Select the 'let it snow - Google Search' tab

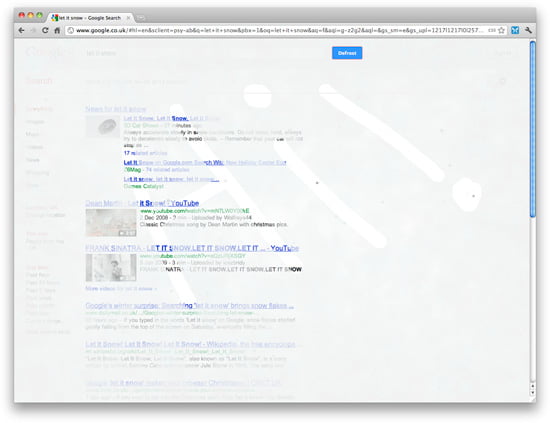[91, 18]
